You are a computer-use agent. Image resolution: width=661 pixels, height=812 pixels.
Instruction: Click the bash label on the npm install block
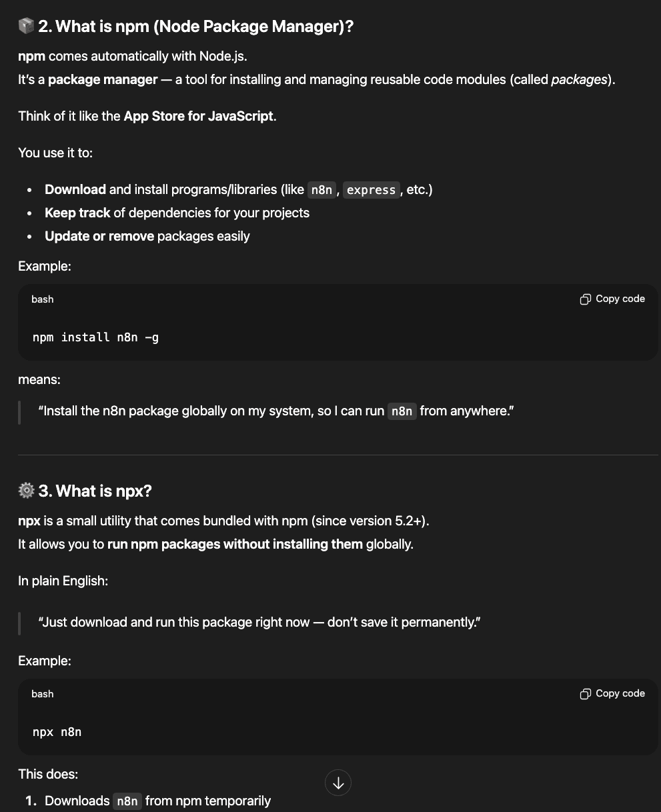(42, 299)
